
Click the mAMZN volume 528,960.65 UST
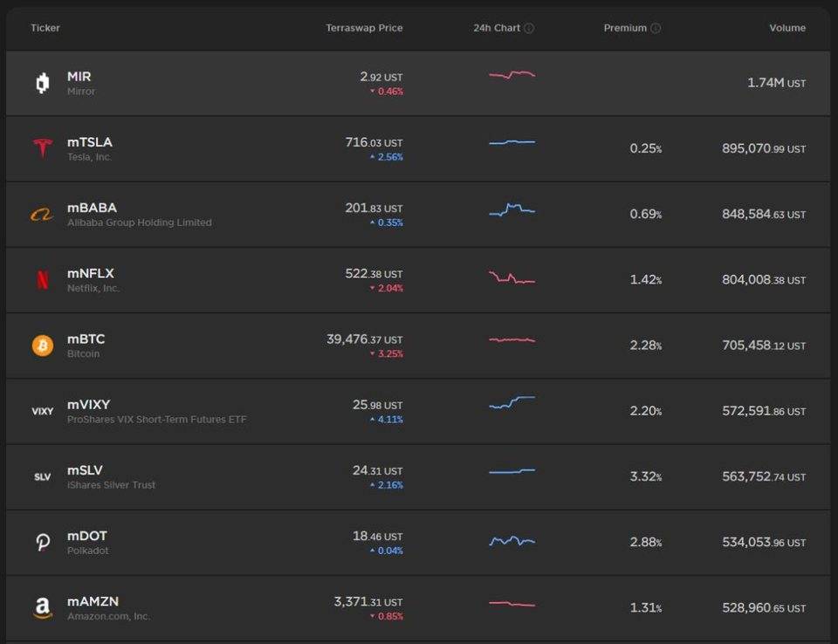[x=764, y=607]
